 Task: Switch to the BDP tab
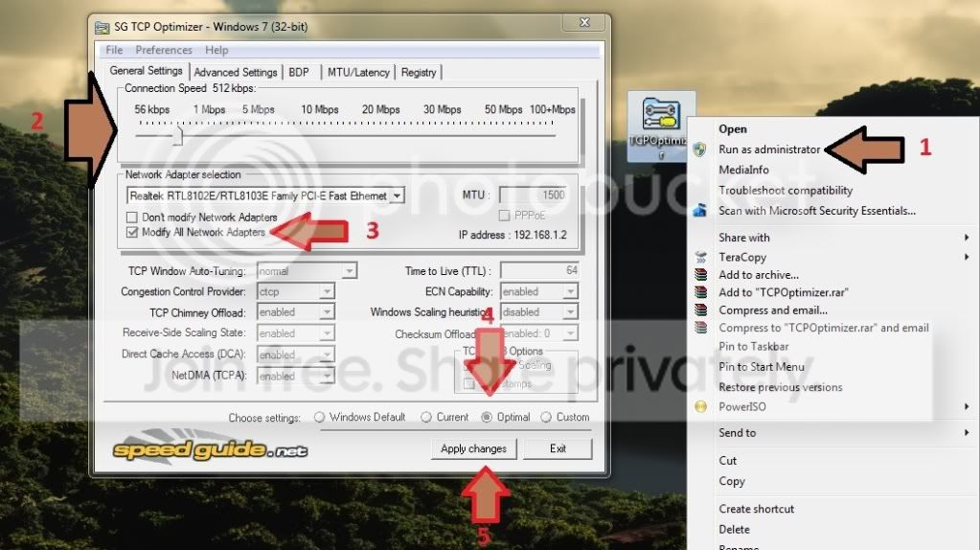[x=299, y=73]
